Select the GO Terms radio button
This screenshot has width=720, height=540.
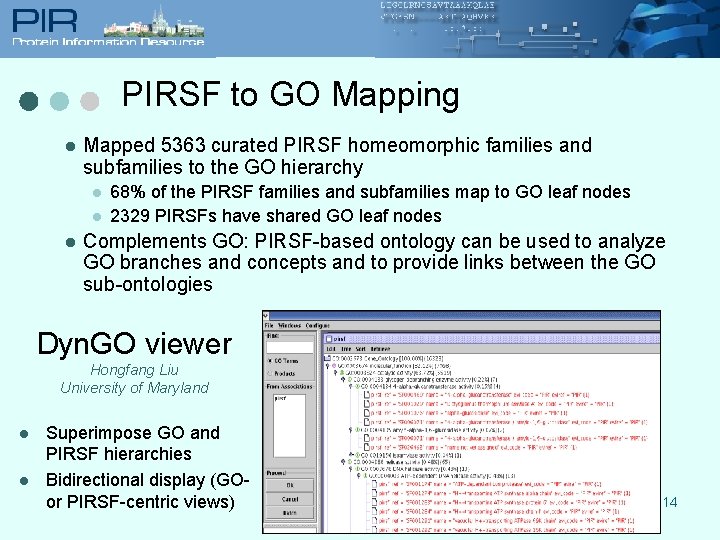click(270, 361)
